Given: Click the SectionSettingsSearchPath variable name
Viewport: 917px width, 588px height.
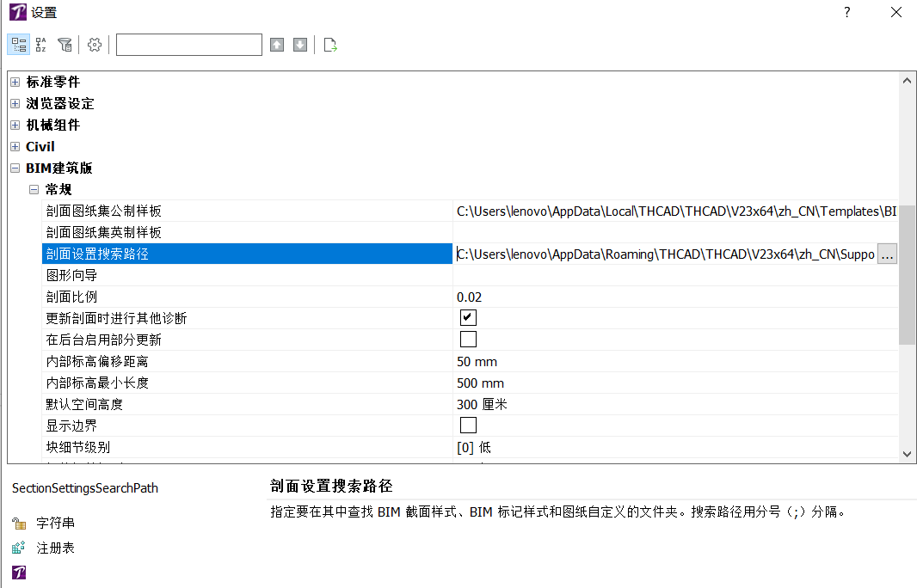Looking at the screenshot, I should coord(85,488).
